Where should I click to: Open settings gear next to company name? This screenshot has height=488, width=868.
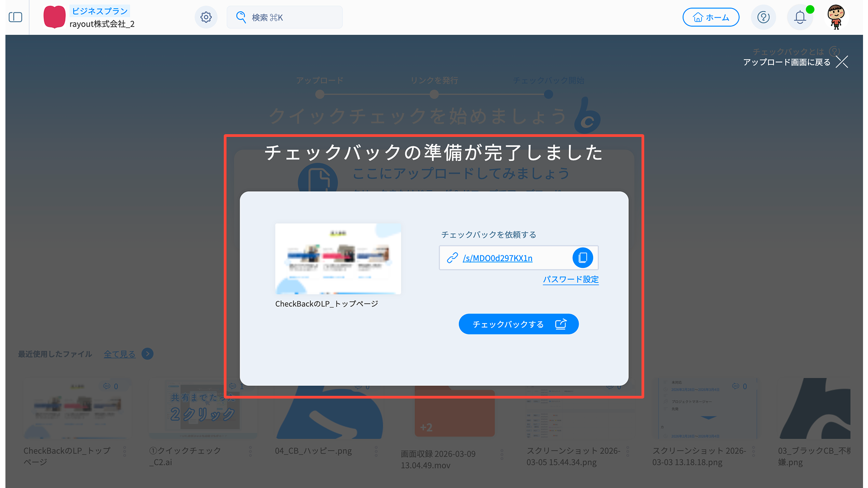(x=206, y=17)
